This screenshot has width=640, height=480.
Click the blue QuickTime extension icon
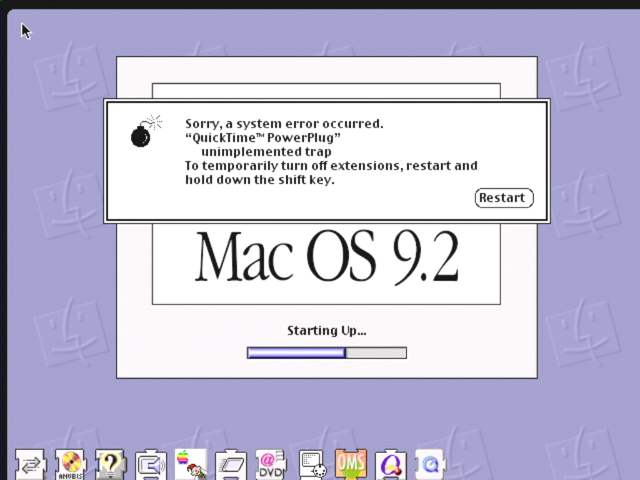[x=430, y=464]
